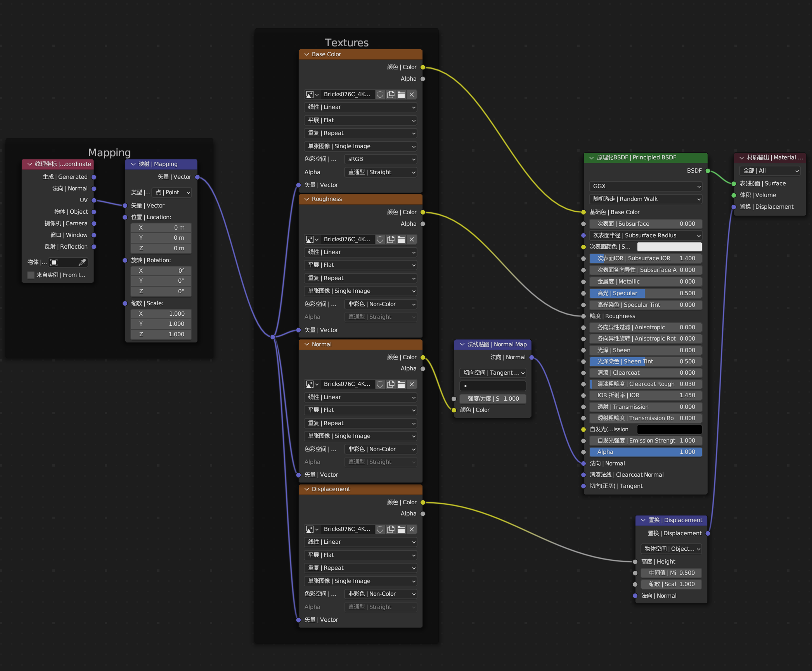
Task: Open image browse icon in Base Color node
Action: pos(312,94)
